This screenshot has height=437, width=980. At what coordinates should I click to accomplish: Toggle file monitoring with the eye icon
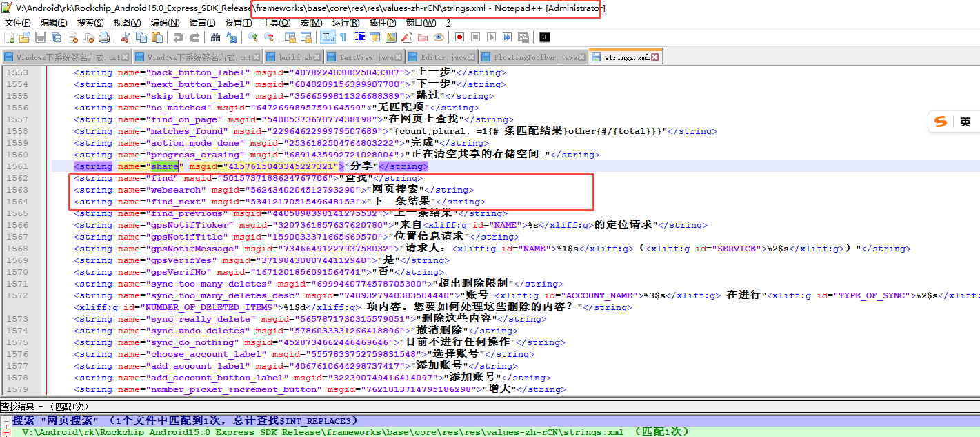439,37
